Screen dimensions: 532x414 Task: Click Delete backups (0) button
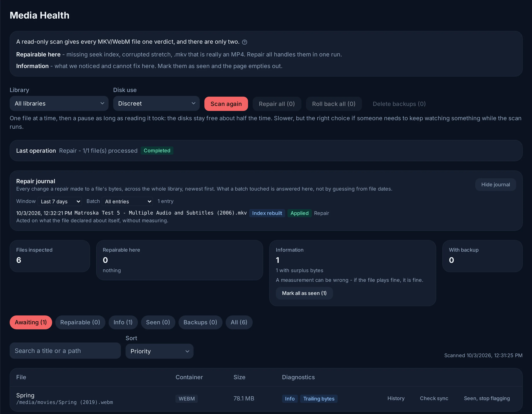tap(399, 104)
